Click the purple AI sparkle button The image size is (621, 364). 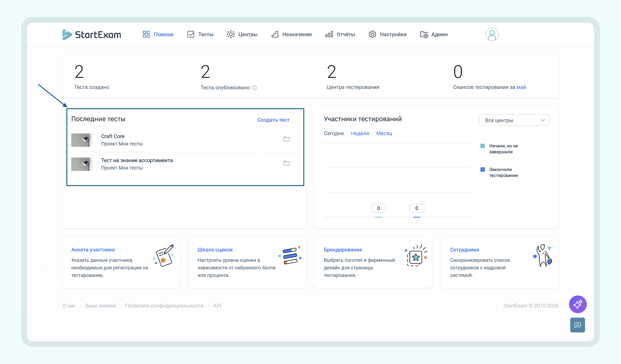coord(578,304)
